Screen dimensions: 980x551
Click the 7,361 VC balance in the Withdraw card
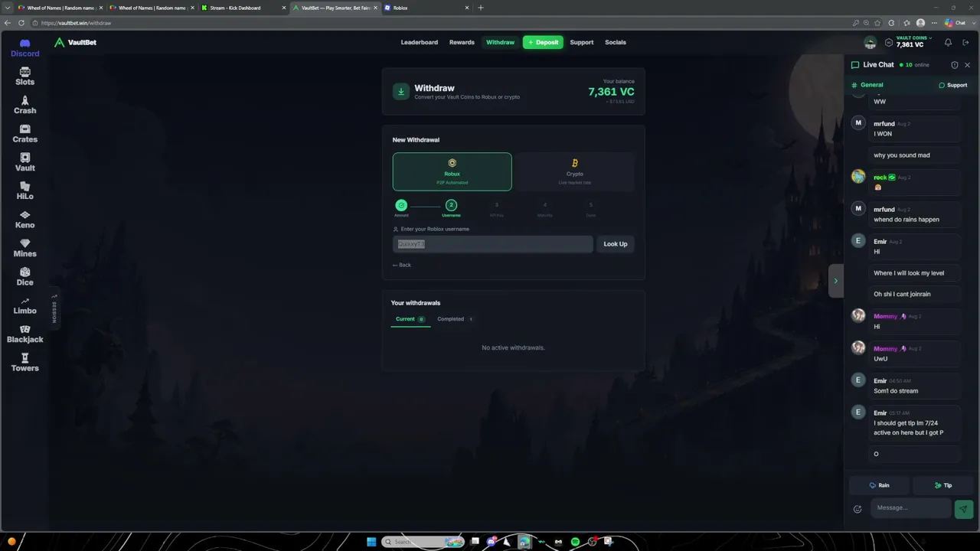(x=611, y=92)
